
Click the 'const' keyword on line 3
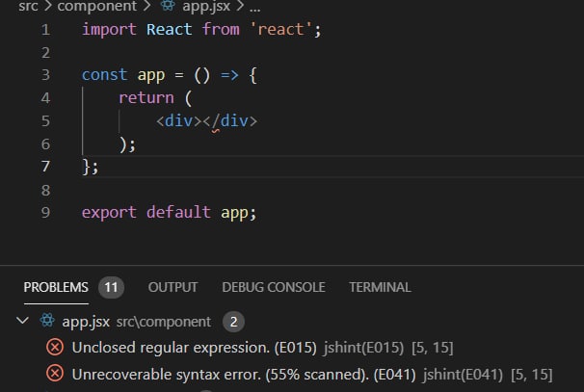(x=105, y=75)
